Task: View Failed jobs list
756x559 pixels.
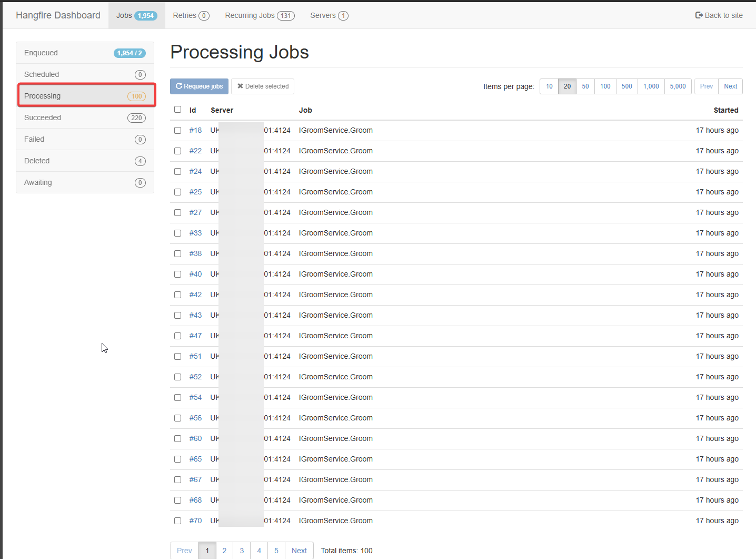Action: [x=85, y=139]
